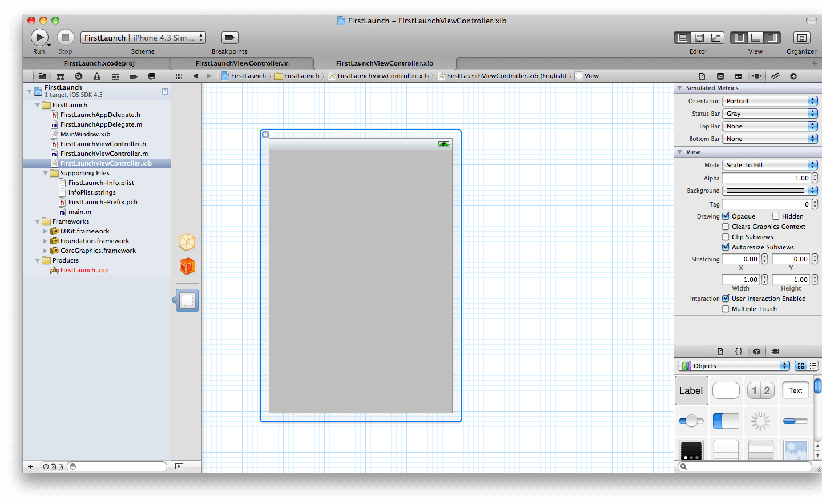This screenshot has height=504, width=822.
Task: Show the Attributes inspector
Action: (x=757, y=76)
